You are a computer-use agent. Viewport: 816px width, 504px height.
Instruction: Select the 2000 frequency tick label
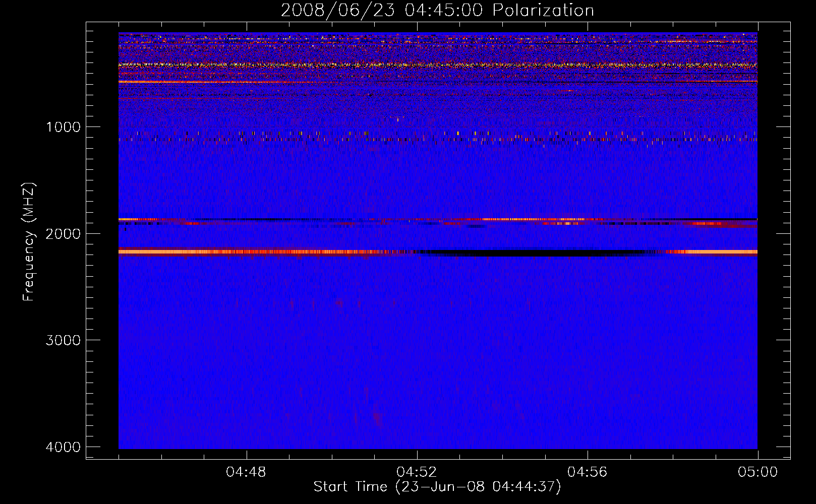pyautogui.click(x=64, y=233)
